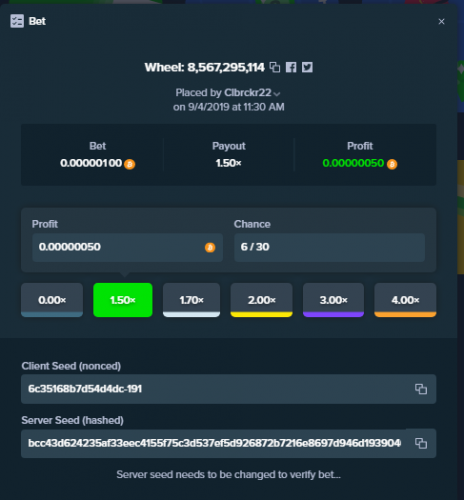The width and height of the screenshot is (464, 500).
Task: Copy the Server Seed hash
Action: click(x=421, y=443)
